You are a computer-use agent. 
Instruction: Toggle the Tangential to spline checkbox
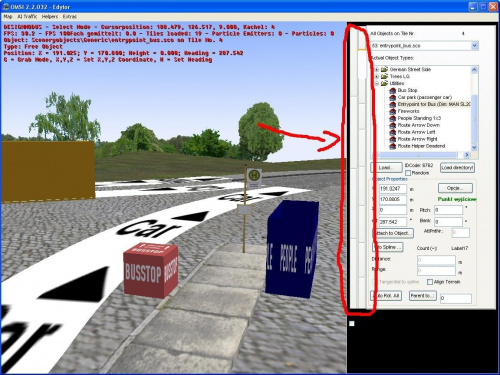[x=374, y=282]
